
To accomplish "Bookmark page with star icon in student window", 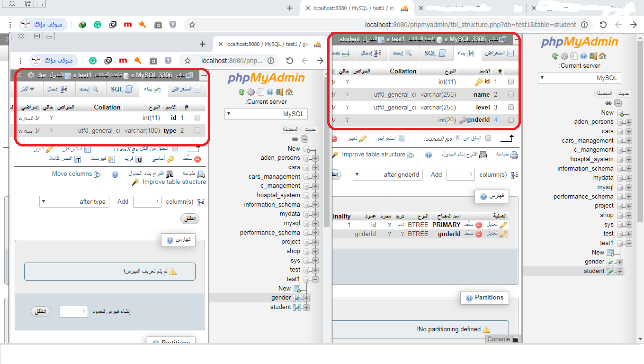I will tap(192, 25).
